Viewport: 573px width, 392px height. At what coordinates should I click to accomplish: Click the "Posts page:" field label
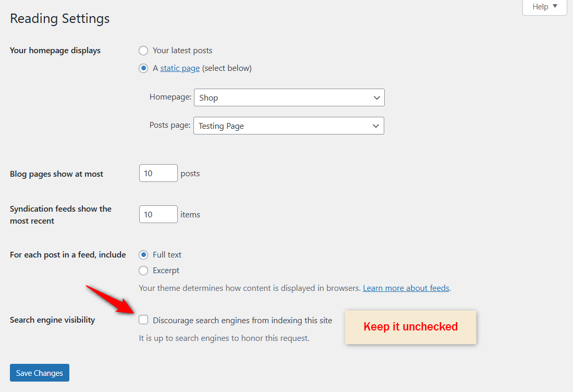pyautogui.click(x=169, y=126)
